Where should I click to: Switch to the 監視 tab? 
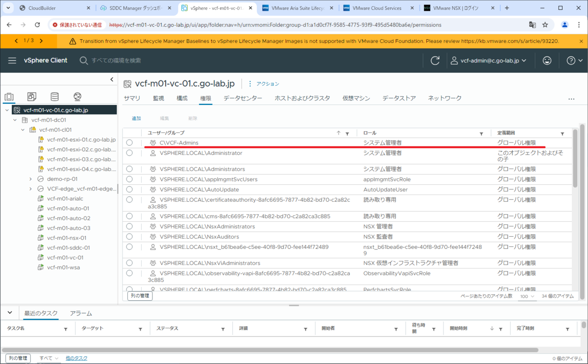[158, 98]
